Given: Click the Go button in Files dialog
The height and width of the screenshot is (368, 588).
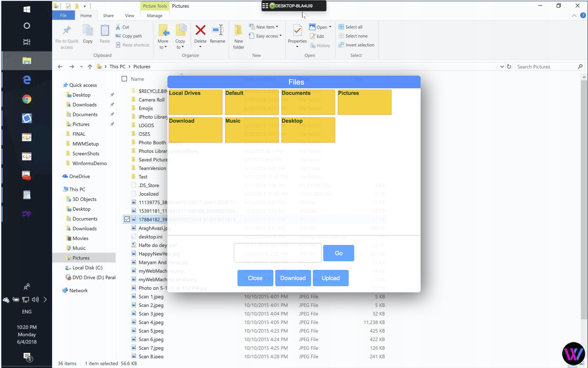Looking at the screenshot, I should click(x=339, y=253).
